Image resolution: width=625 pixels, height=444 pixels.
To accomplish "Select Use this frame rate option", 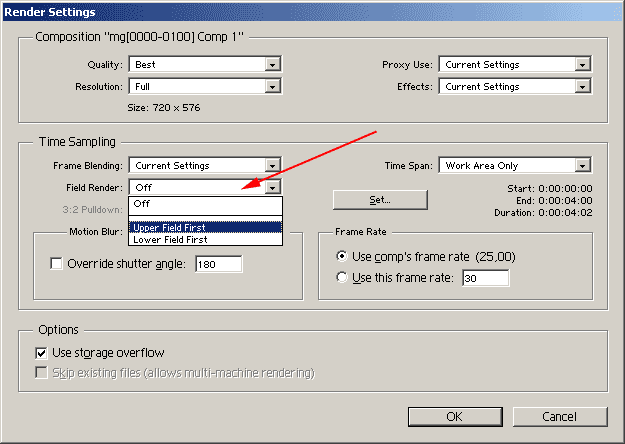I will (x=342, y=277).
